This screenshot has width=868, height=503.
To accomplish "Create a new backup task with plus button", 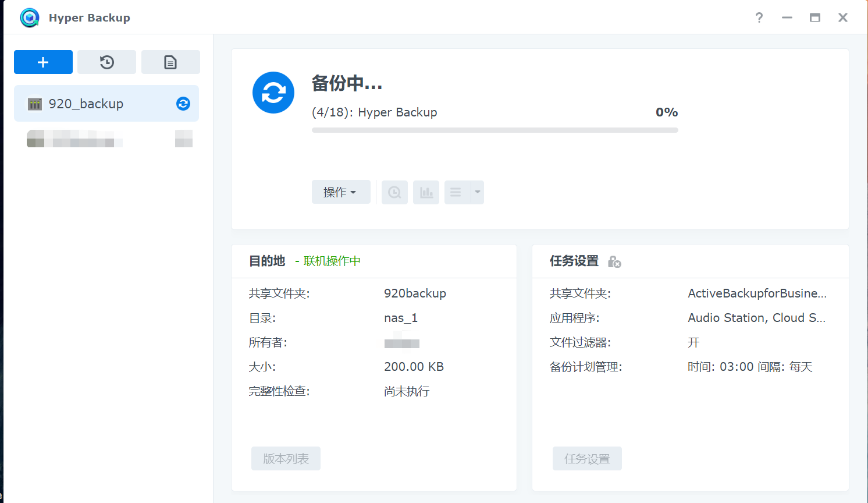I will coord(43,62).
